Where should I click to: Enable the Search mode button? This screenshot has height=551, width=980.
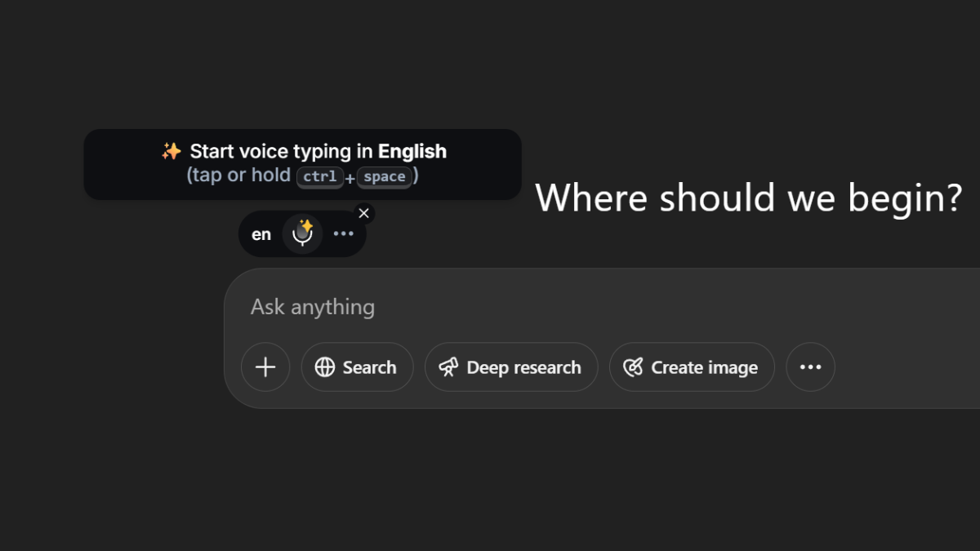[x=357, y=367]
